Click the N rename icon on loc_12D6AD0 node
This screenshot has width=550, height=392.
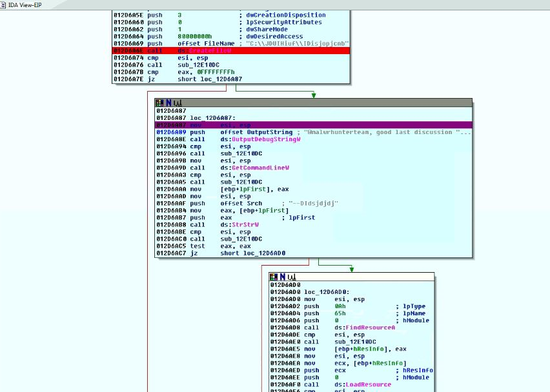283,277
